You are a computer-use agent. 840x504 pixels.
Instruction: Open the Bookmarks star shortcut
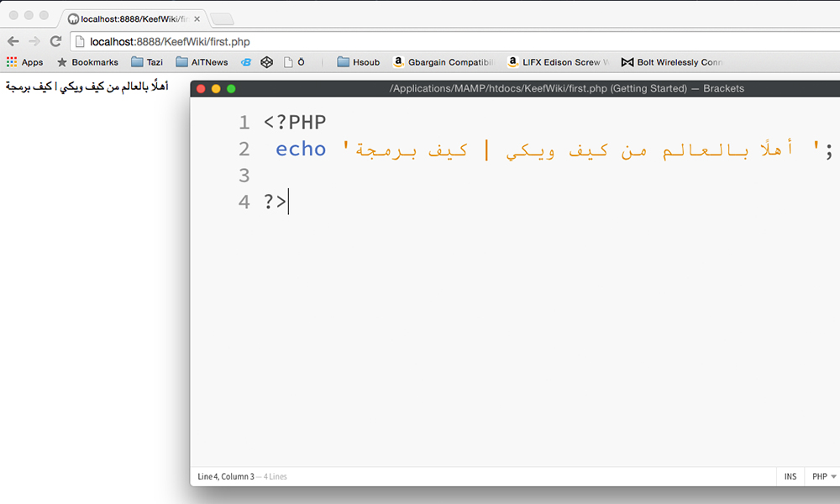(88, 62)
